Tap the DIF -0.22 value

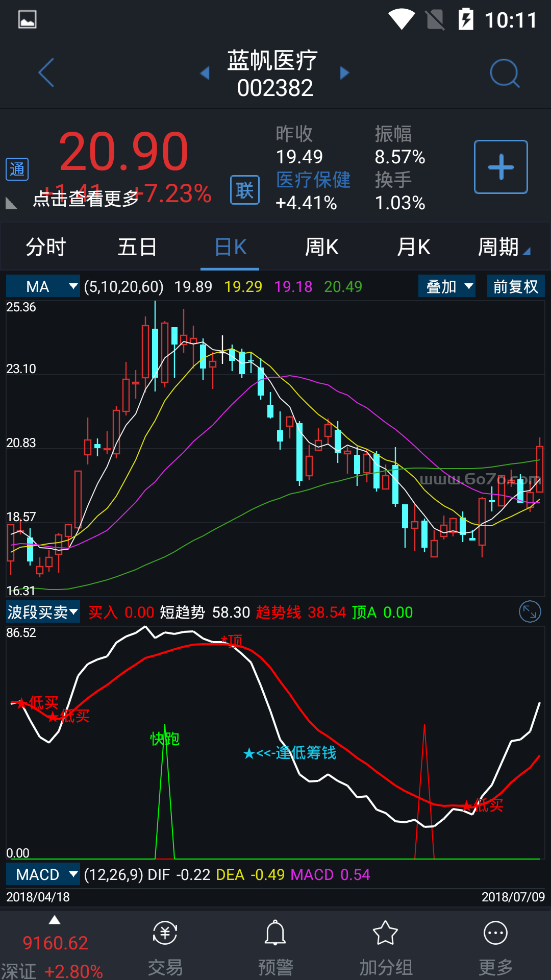(x=179, y=874)
